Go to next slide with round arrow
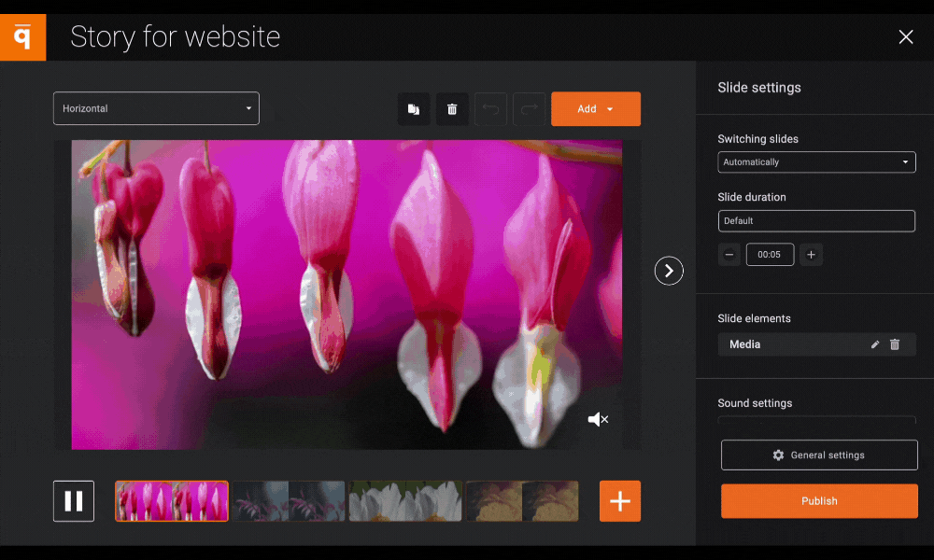This screenshot has height=560, width=934. point(669,271)
